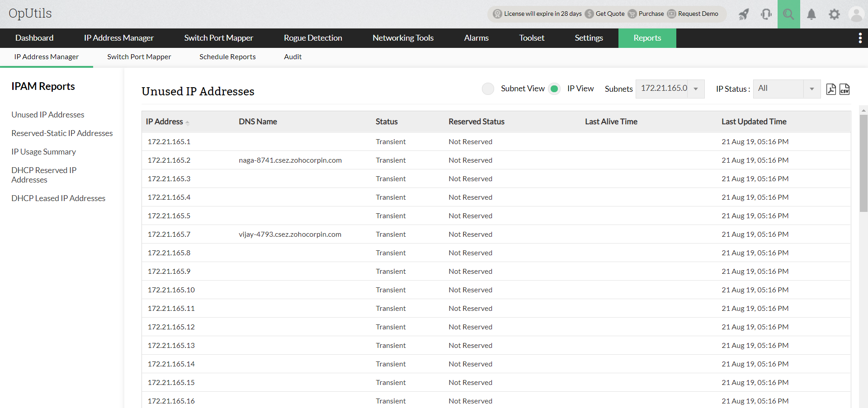Sort by the Last Alive Time column header

(x=611, y=122)
